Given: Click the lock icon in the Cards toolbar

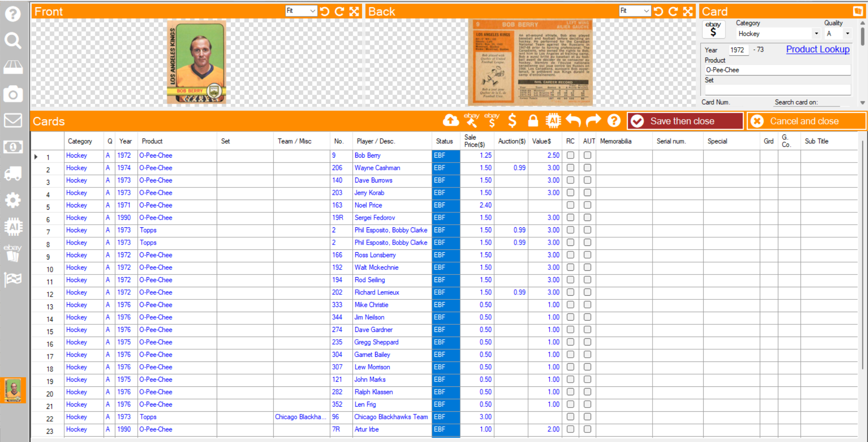Looking at the screenshot, I should tap(533, 120).
